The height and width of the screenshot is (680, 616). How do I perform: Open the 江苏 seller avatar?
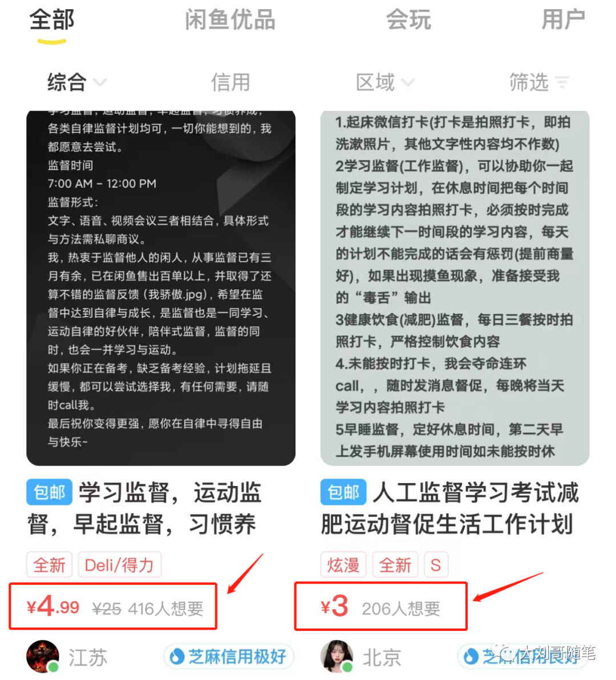(x=42, y=656)
